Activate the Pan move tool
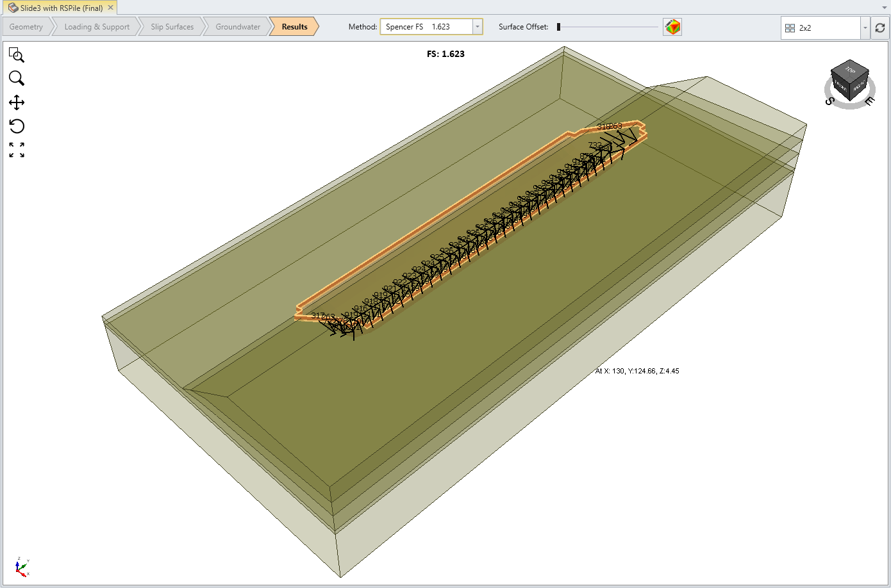Image resolution: width=891 pixels, height=588 pixels. click(17, 102)
